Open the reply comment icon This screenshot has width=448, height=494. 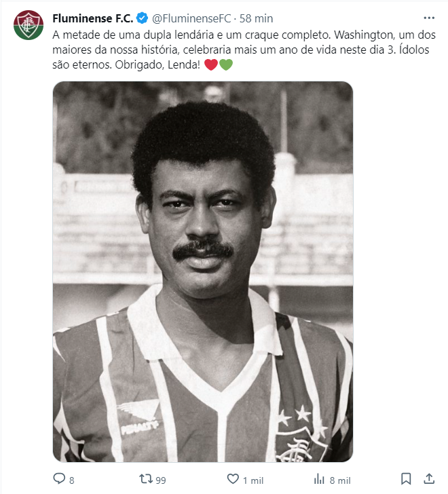point(59,478)
